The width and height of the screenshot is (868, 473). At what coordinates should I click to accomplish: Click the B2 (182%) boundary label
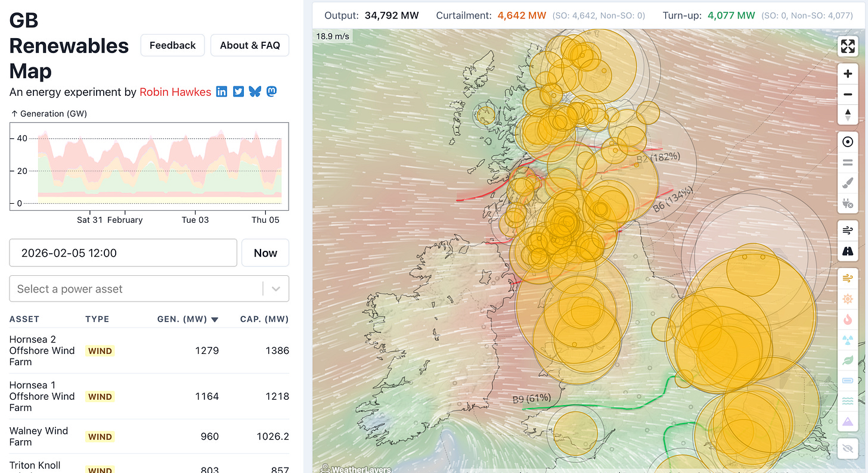point(658,158)
